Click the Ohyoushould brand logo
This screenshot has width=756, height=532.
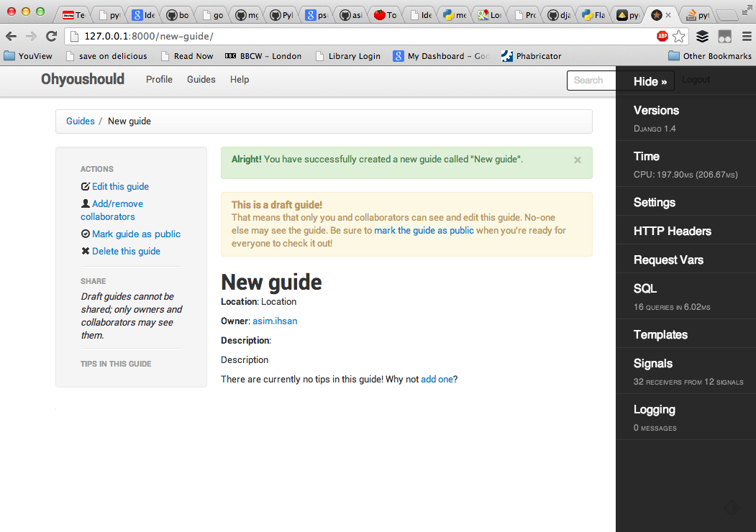(x=83, y=79)
